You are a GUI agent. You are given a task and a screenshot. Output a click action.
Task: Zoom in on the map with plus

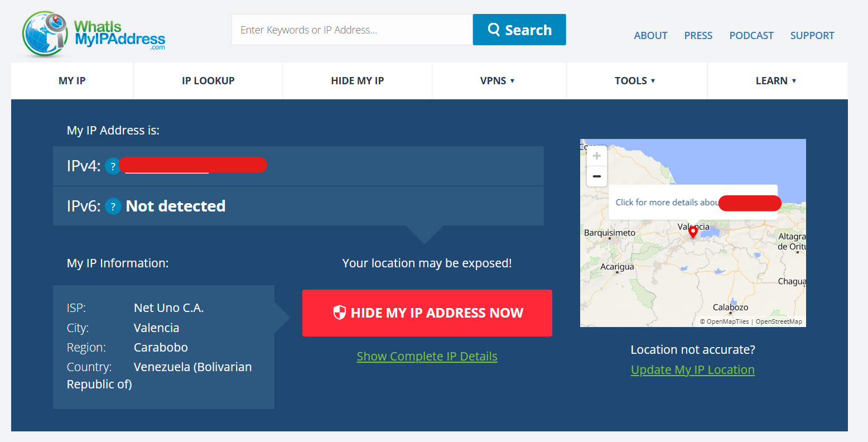click(597, 156)
